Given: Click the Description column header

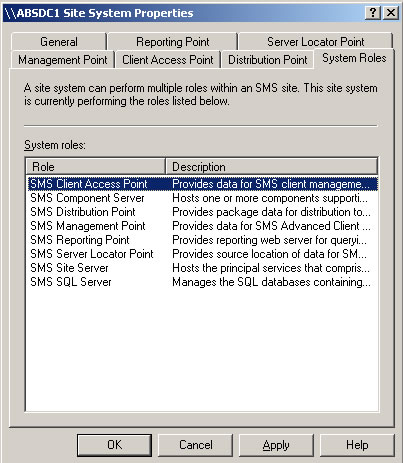Looking at the screenshot, I should click(272, 167).
